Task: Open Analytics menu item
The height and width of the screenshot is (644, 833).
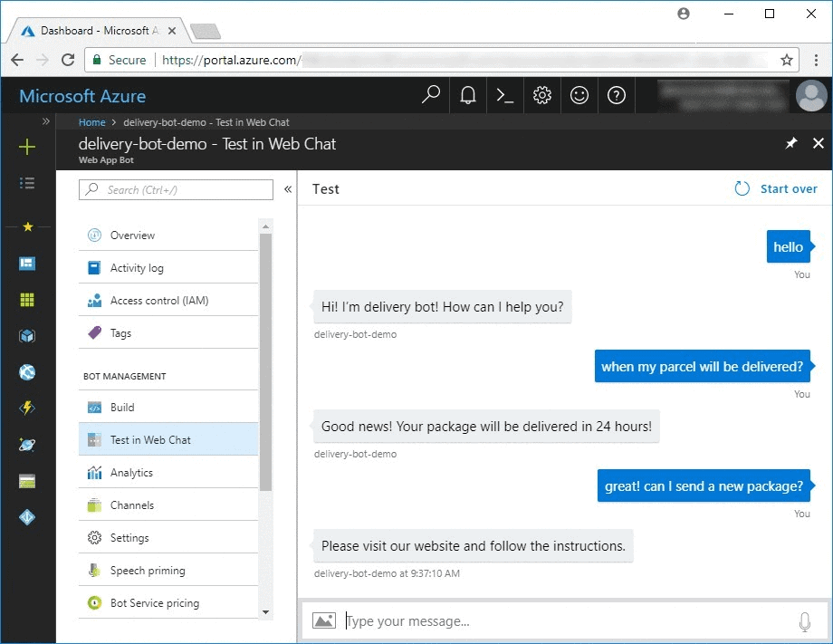Action: (168, 473)
